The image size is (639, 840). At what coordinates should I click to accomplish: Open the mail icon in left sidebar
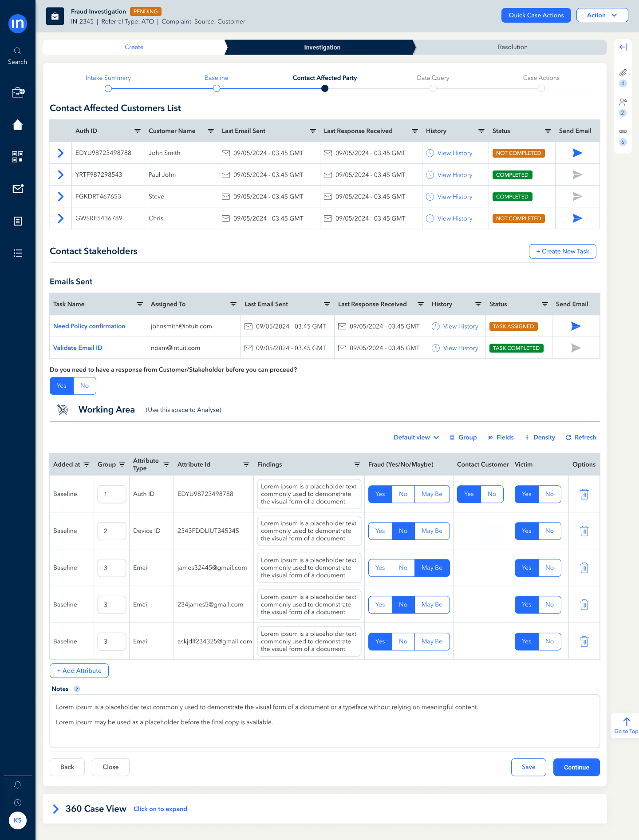click(x=18, y=189)
